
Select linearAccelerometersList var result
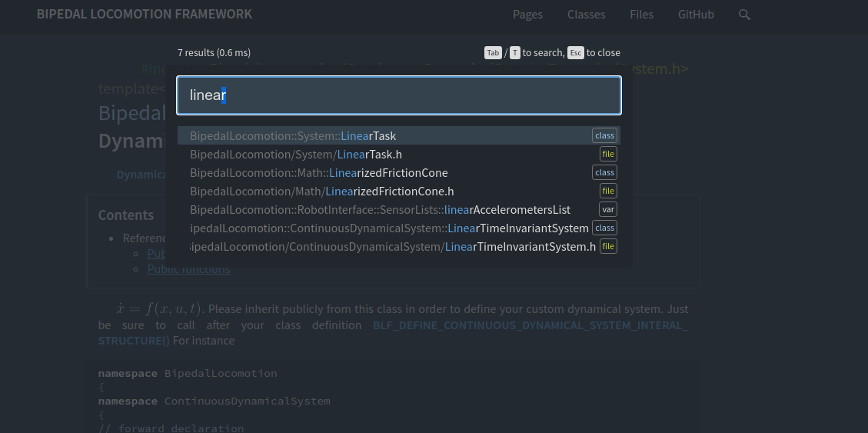[399, 209]
